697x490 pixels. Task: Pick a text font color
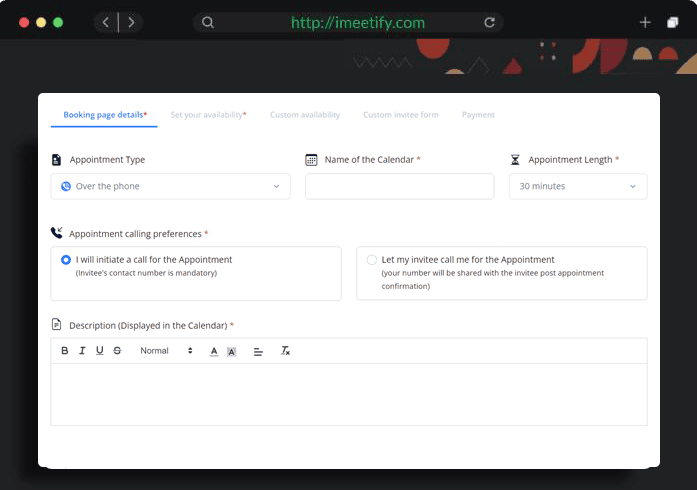(x=214, y=351)
